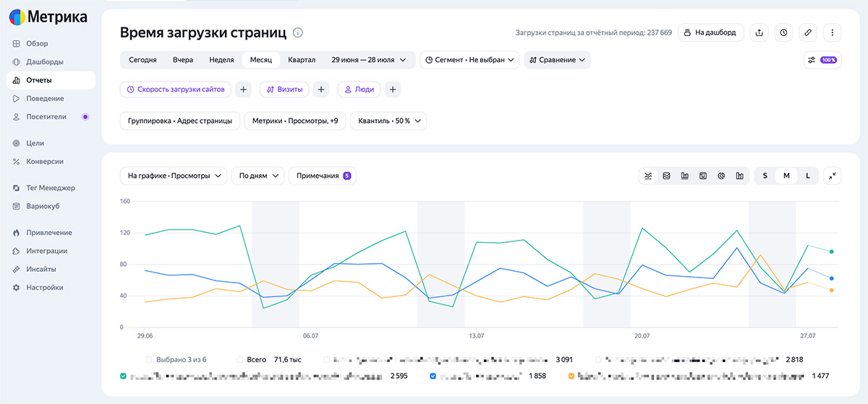This screenshot has height=404, width=868.
Task: Click blue line endpoint marker on chart
Action: (x=832, y=278)
